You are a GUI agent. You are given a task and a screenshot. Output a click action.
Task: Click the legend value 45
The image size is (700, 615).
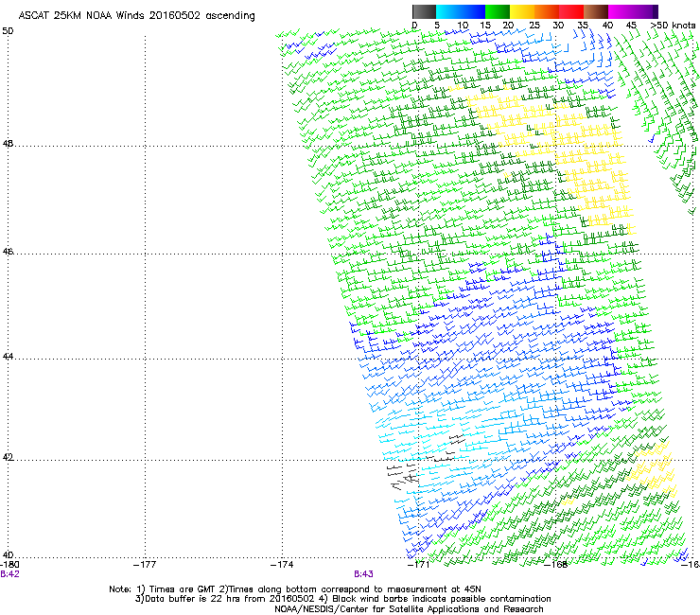point(631,26)
